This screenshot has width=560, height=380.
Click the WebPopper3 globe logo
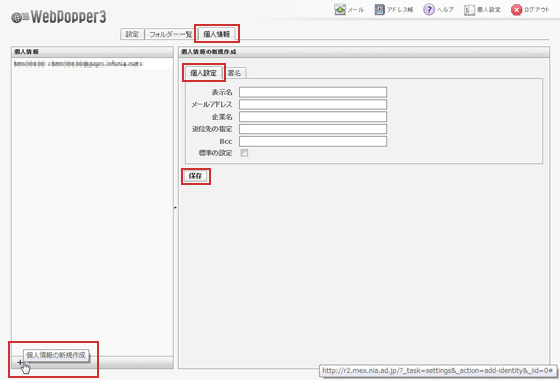(x=20, y=18)
